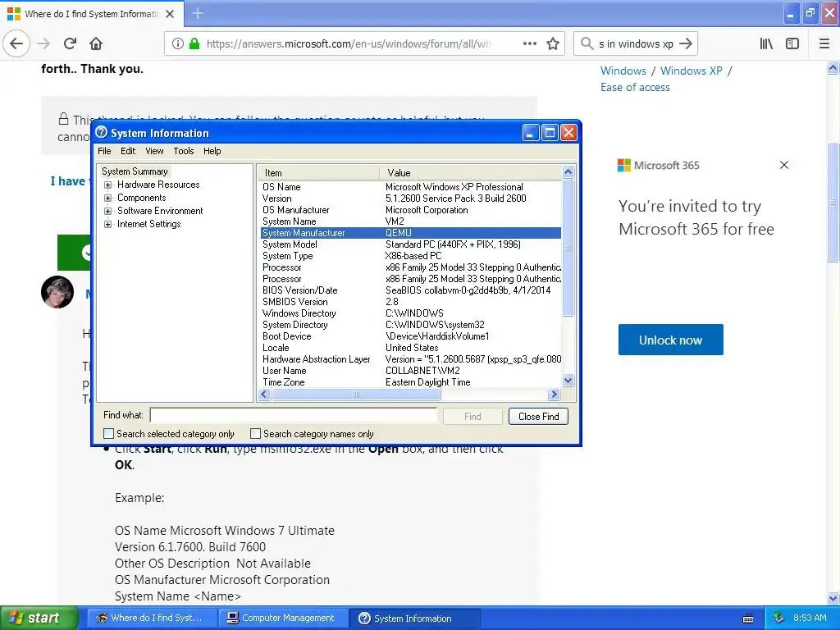Open a new browser tab with plus

pos(197,13)
